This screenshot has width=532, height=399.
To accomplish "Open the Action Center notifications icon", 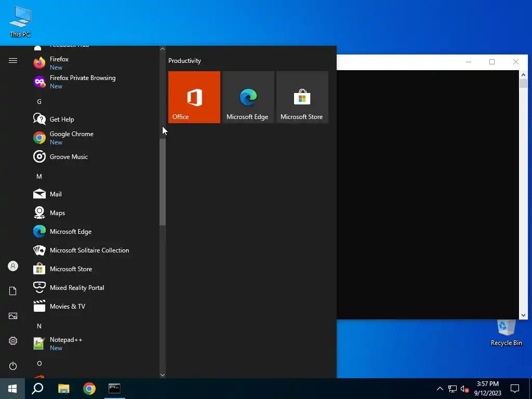I will click(515, 389).
